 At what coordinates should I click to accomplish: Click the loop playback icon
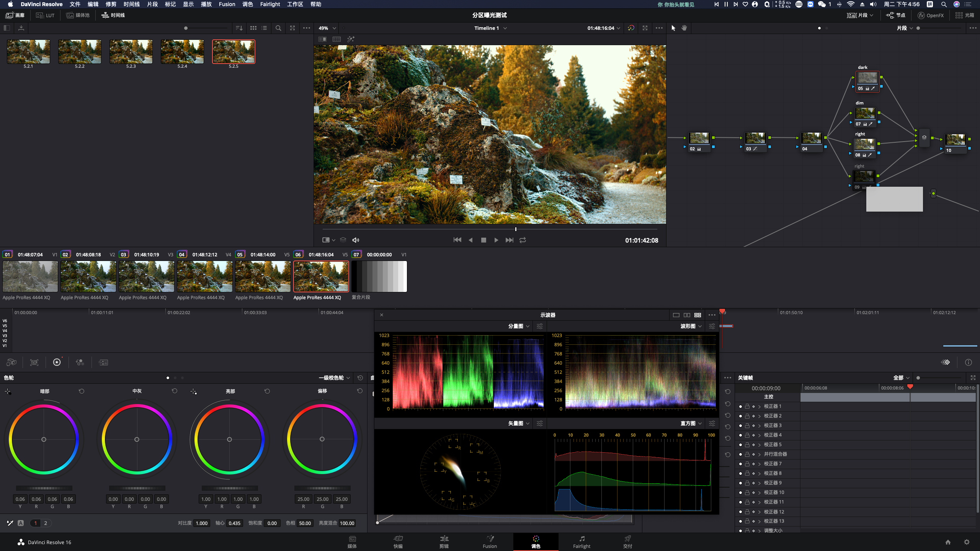[523, 240]
